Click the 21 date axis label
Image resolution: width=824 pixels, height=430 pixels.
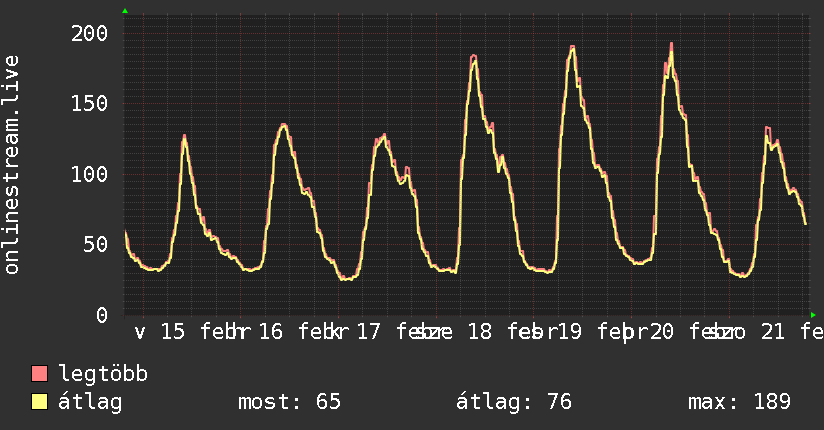pyautogui.click(x=772, y=332)
